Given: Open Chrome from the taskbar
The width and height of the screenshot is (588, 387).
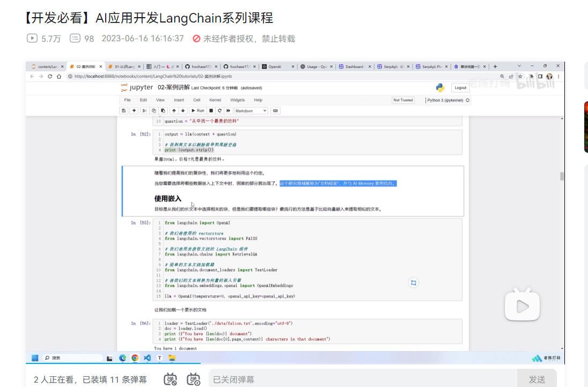Looking at the screenshot, I should tap(135, 358).
